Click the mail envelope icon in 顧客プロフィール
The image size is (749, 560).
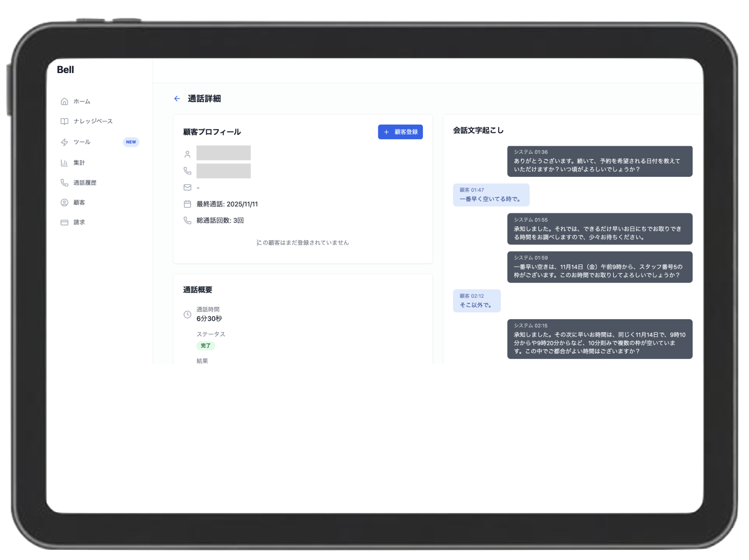(187, 187)
